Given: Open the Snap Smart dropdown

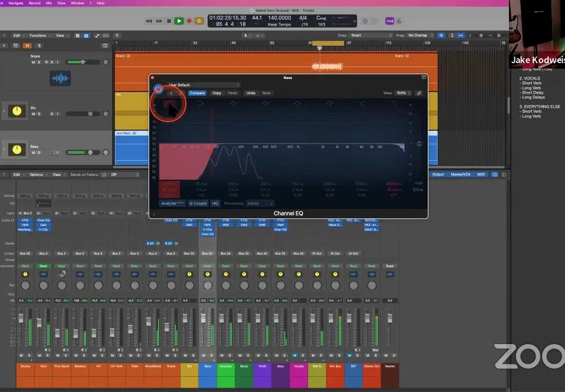Looking at the screenshot, I should pos(371,35).
